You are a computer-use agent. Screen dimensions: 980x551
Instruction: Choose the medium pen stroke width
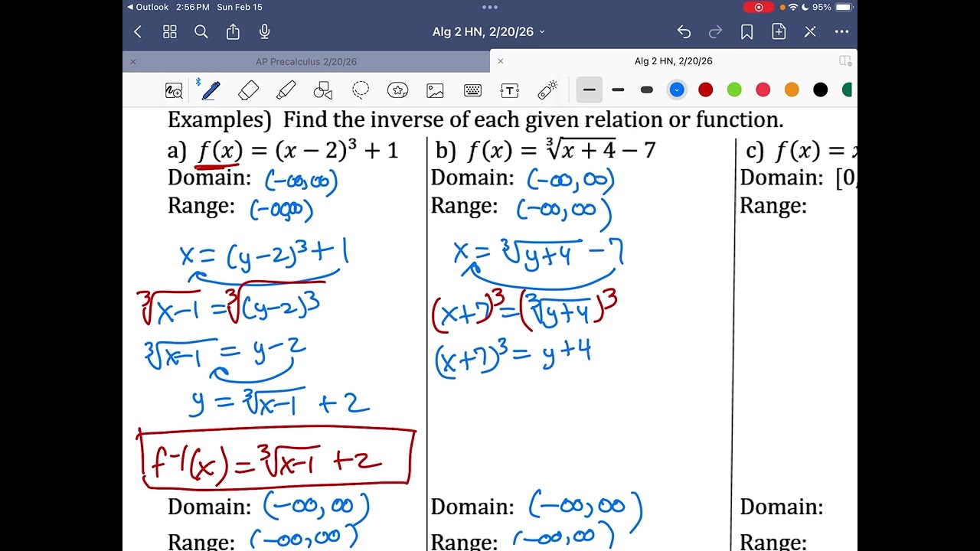click(618, 90)
